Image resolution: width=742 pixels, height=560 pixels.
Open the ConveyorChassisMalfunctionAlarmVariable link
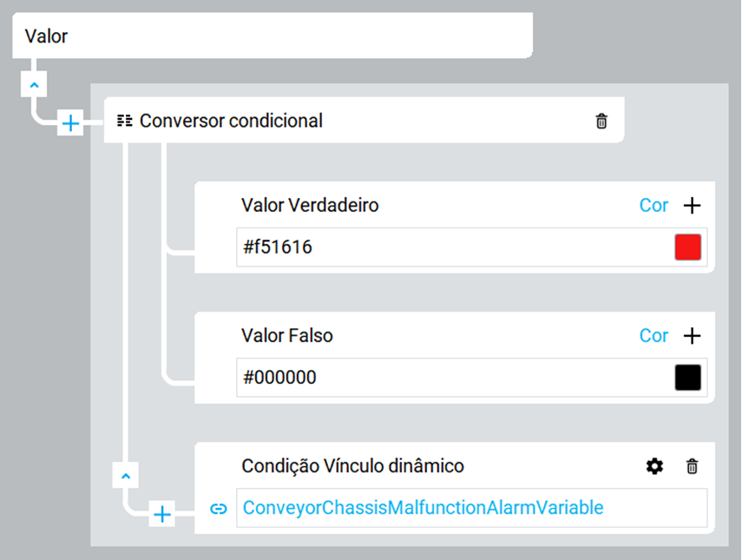coord(423,508)
